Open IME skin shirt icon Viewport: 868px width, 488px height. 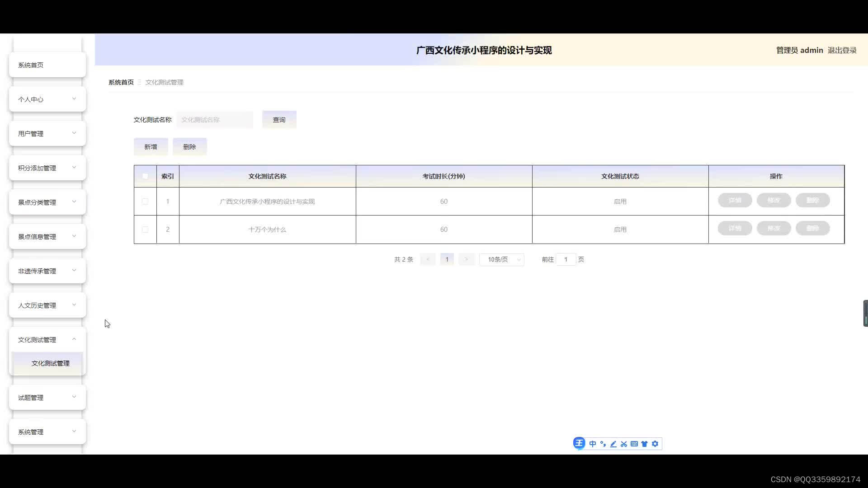(x=645, y=444)
